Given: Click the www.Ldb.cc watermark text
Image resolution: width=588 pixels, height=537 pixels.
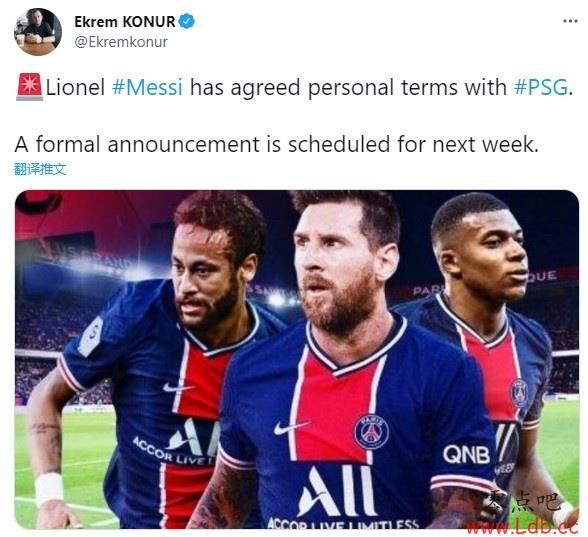Looking at the screenshot, I should pyautogui.click(x=522, y=527).
